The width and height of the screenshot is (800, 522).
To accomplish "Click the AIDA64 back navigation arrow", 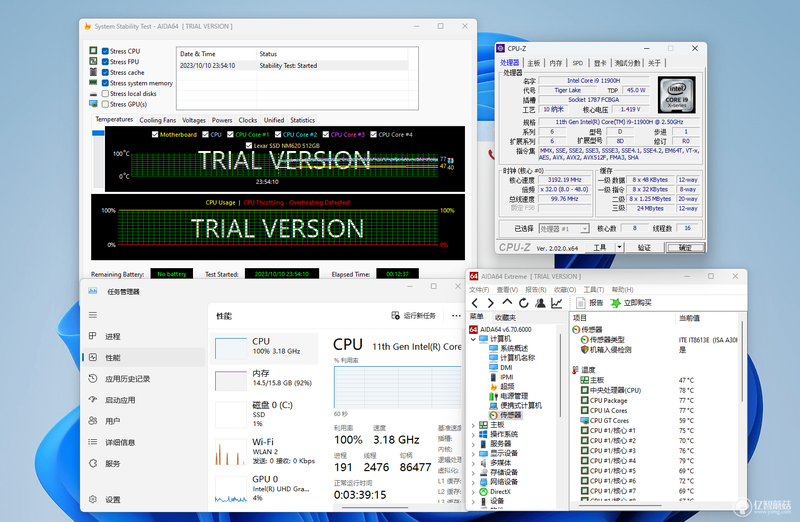I will (x=475, y=303).
